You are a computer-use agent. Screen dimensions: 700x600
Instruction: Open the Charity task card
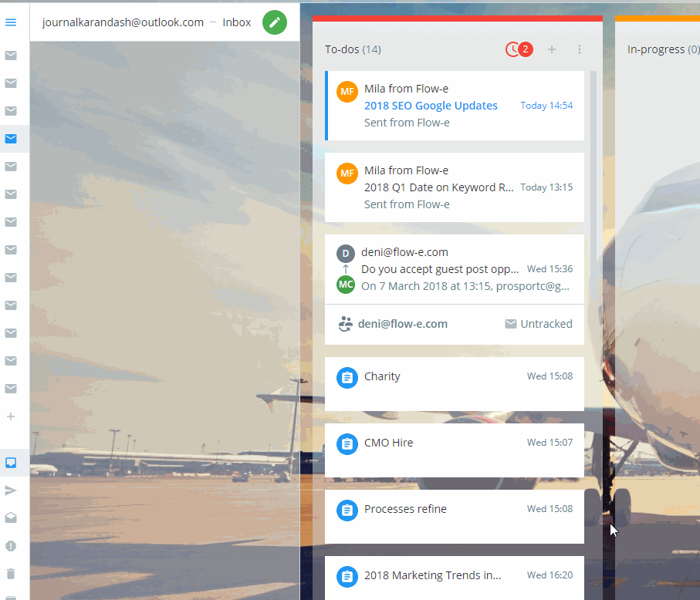[x=454, y=383]
